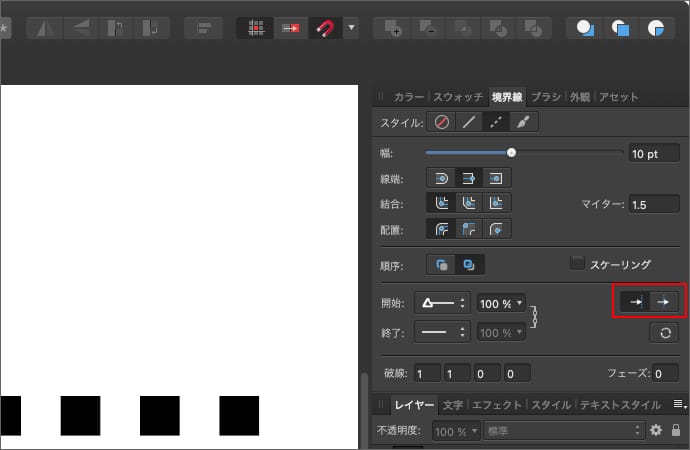690x450 pixels.
Task: Select the dashed line stroke style
Action: 495,122
